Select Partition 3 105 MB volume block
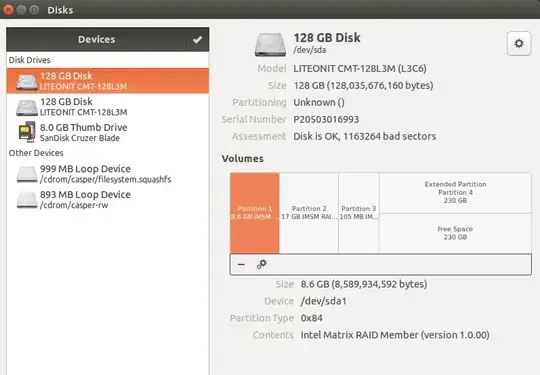Image resolution: width=540 pixels, height=375 pixels. [x=359, y=213]
